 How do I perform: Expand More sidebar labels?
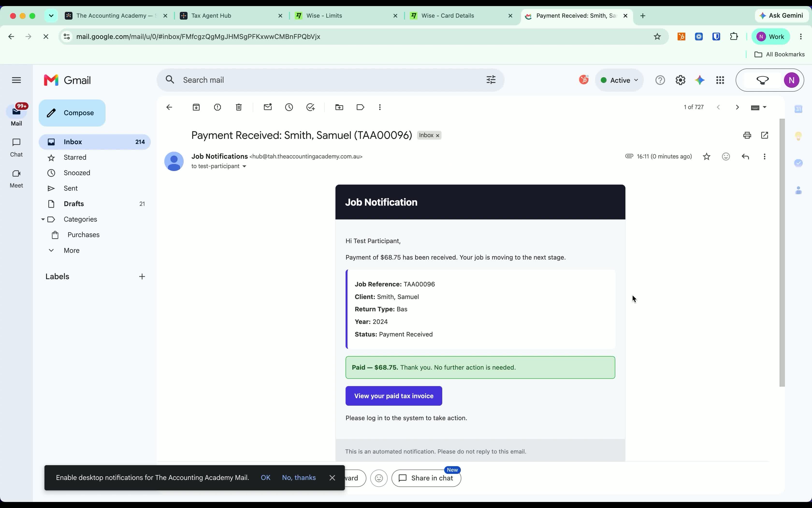click(72, 250)
